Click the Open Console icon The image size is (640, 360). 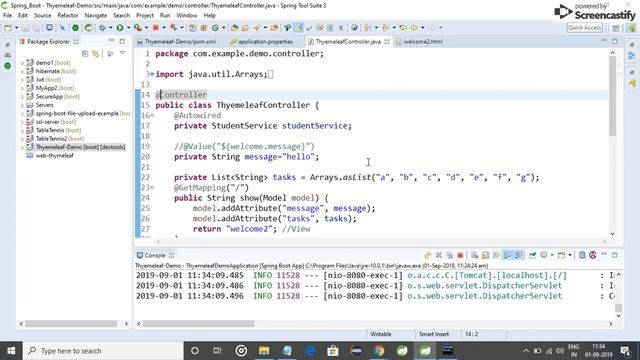click(x=562, y=255)
